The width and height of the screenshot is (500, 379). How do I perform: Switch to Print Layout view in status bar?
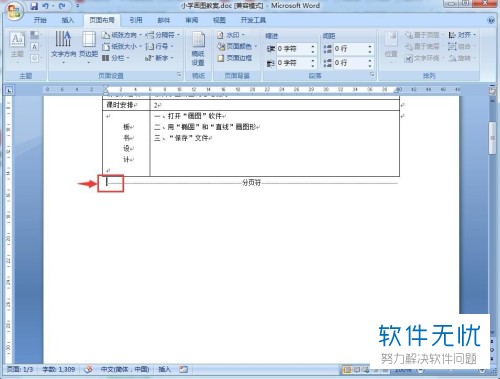pyautogui.click(x=347, y=370)
